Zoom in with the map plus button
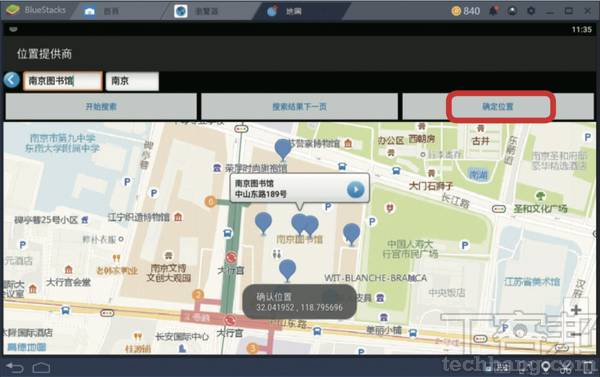The width and height of the screenshot is (600, 377). click(576, 309)
